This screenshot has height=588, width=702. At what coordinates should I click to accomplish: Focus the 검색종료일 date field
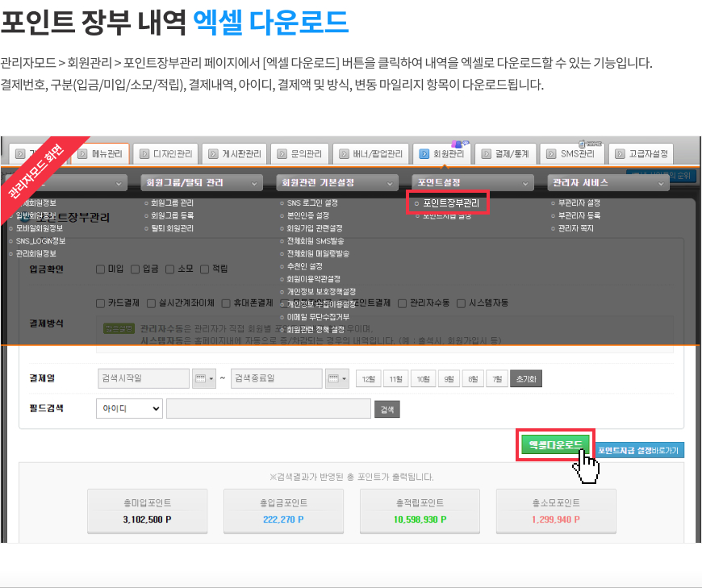tap(277, 378)
